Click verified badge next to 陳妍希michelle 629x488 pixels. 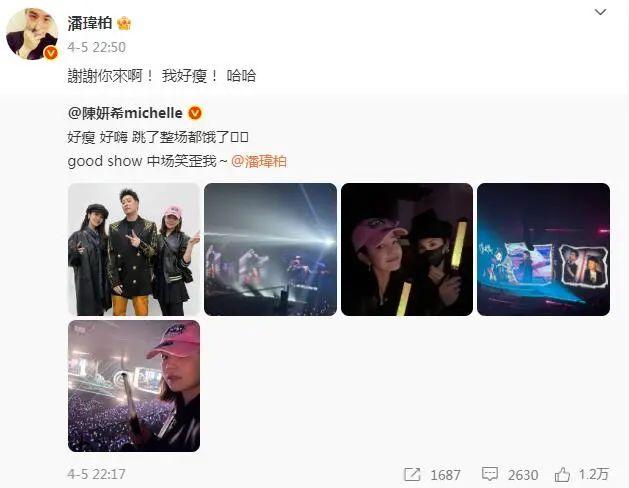[x=195, y=113]
